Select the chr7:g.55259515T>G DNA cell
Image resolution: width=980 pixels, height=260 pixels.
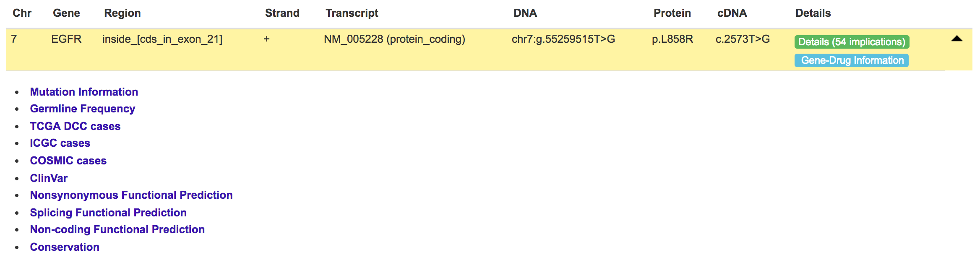(x=563, y=39)
